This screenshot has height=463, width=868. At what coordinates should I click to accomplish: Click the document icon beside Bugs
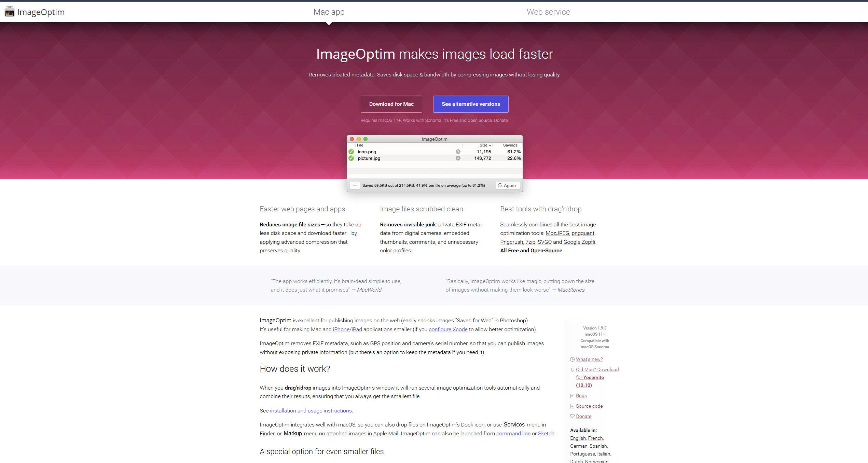[572, 395]
